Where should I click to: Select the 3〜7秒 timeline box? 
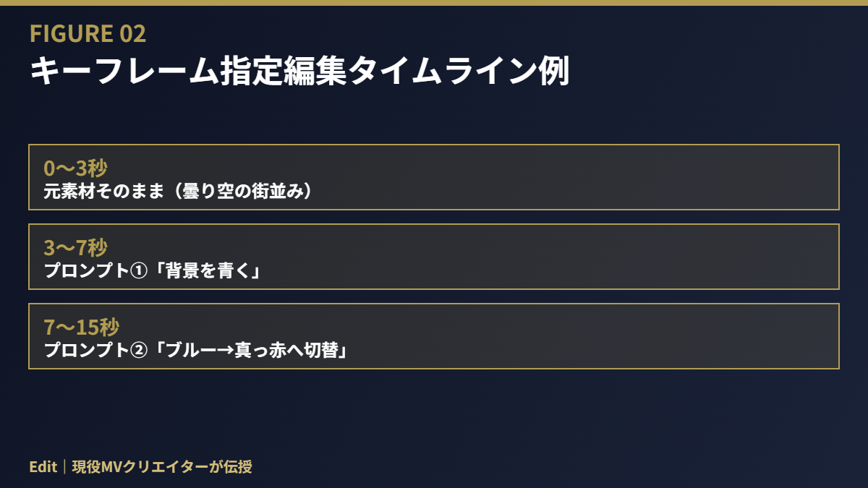(434, 257)
